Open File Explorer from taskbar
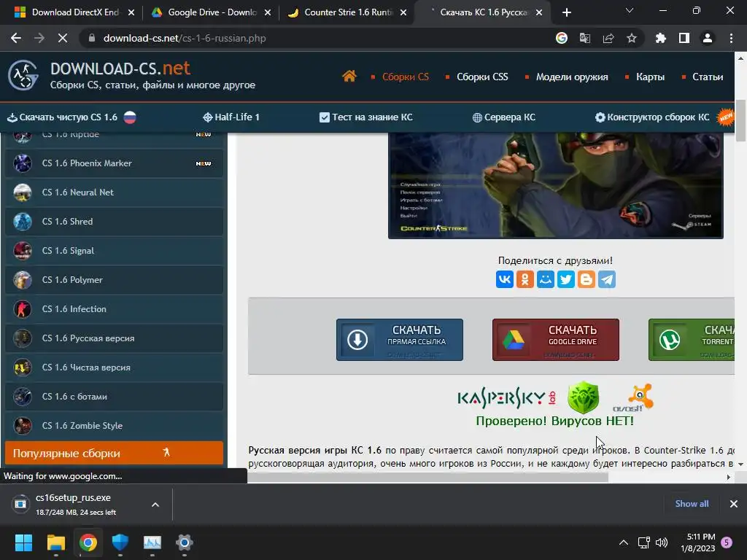 tap(55, 542)
